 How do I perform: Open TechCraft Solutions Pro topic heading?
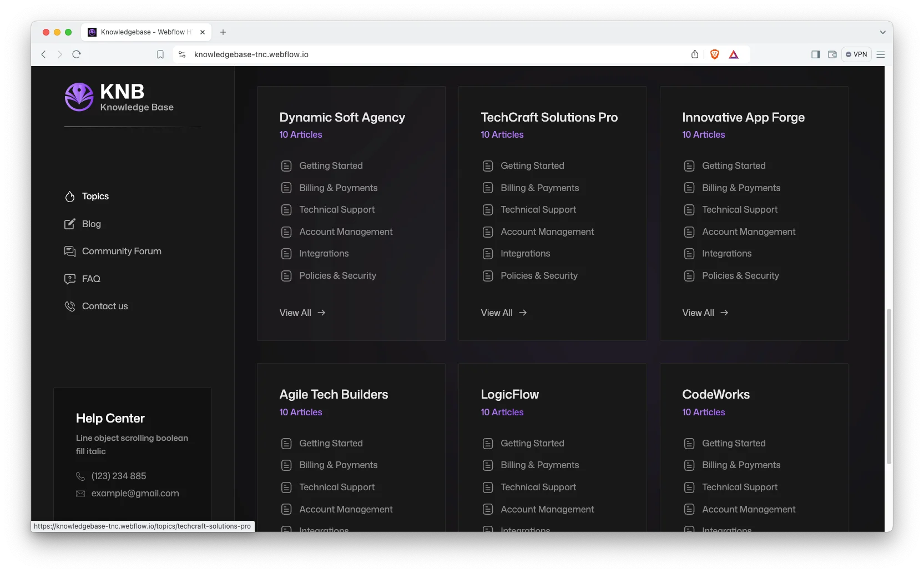pos(549,117)
